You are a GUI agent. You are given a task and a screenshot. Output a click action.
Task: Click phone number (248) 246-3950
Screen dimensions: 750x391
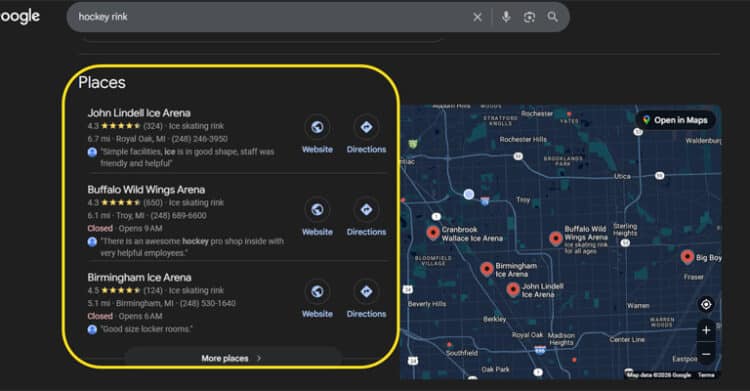pyautogui.click(x=199, y=139)
